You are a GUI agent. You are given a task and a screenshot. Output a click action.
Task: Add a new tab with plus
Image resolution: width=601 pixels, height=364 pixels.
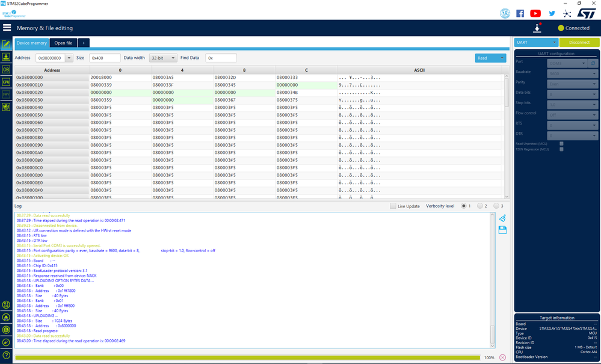click(84, 43)
